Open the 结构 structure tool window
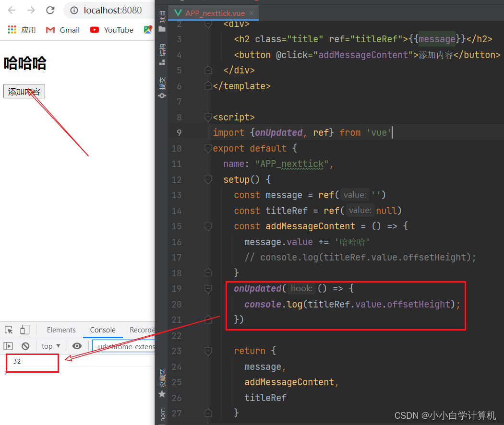 (162, 55)
